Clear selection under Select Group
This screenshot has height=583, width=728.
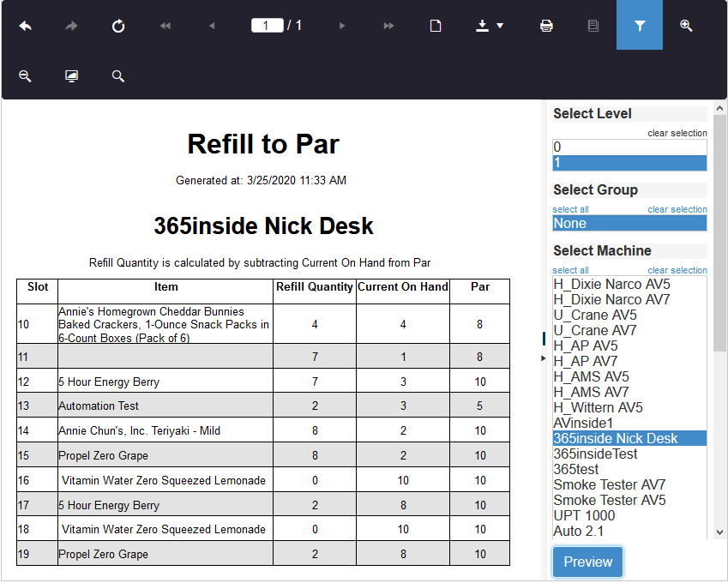point(677,209)
